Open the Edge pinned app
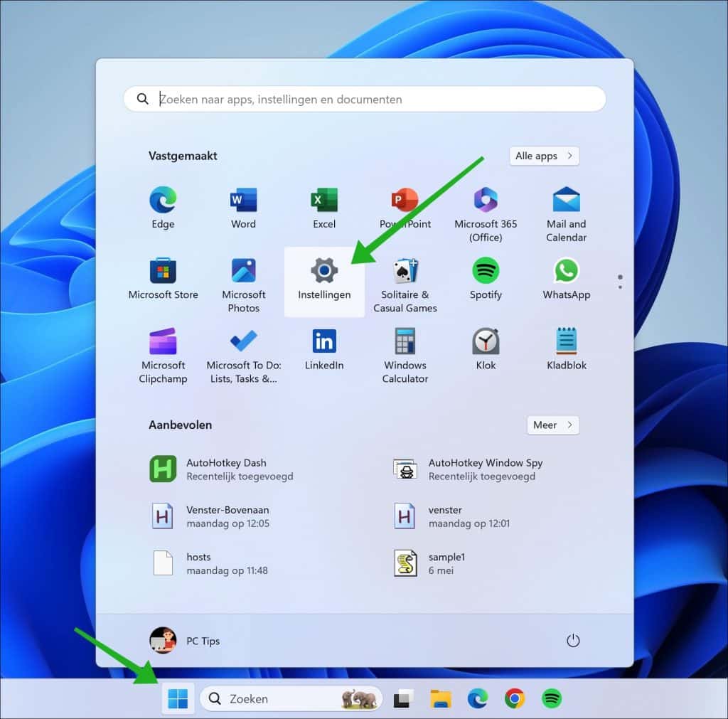The width and height of the screenshot is (728, 719). (x=163, y=208)
